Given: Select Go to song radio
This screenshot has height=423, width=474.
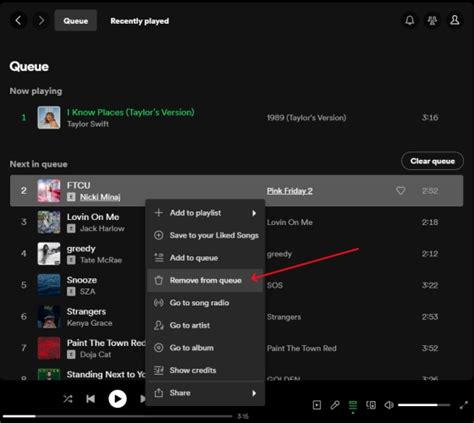Looking at the screenshot, I should click(206, 303).
